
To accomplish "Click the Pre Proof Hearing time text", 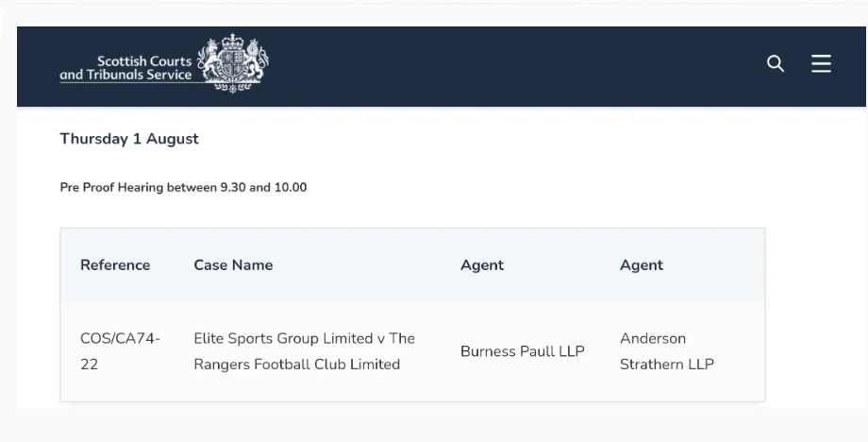I will (183, 187).
